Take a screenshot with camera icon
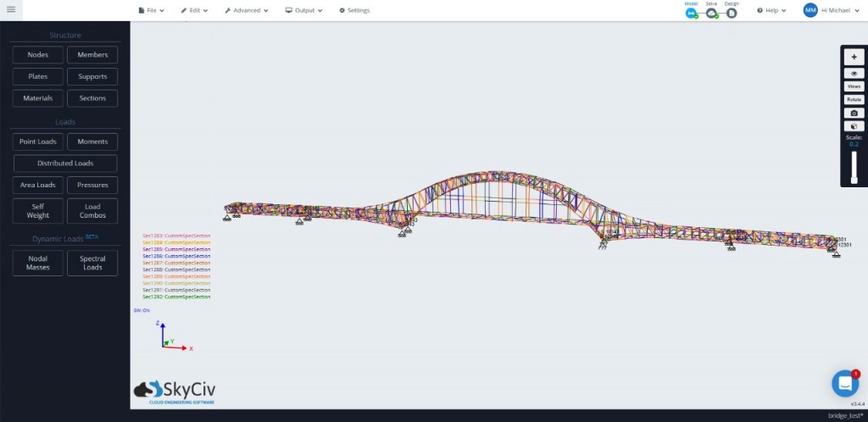The height and width of the screenshot is (422, 868). click(854, 113)
